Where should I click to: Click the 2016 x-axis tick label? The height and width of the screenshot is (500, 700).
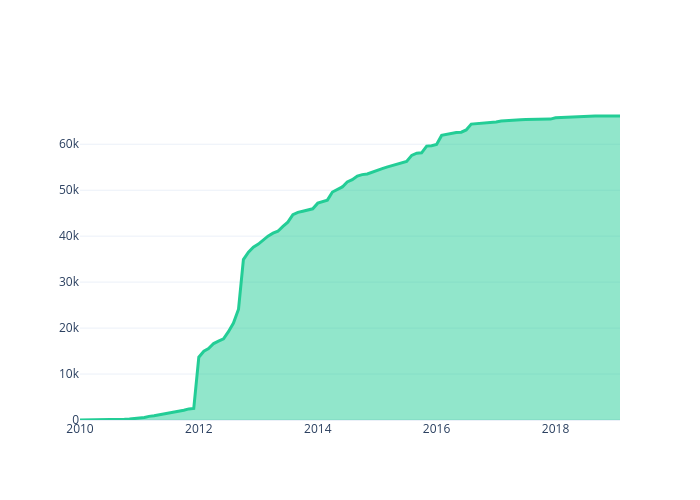(437, 429)
